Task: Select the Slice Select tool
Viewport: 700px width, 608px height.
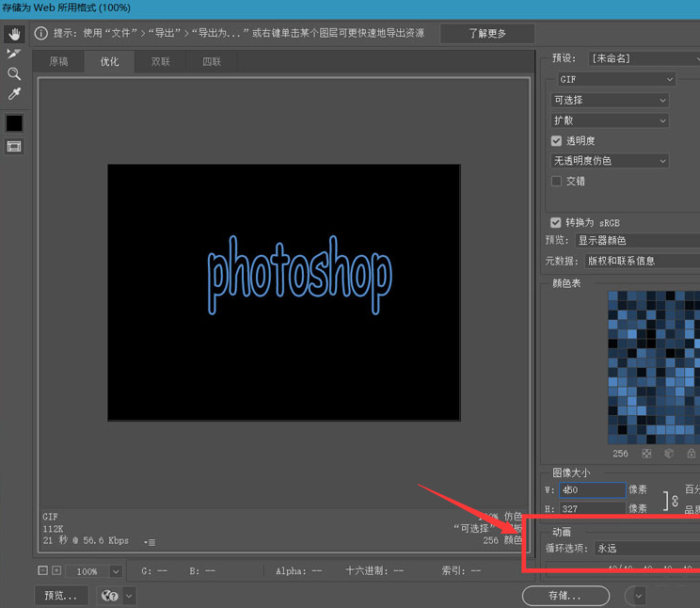Action: click(x=14, y=54)
